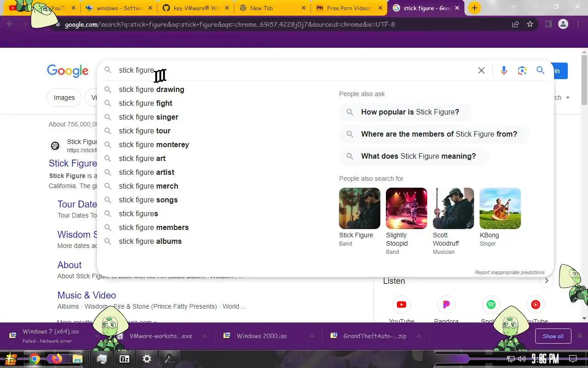This screenshot has width=588, height=368.
Task: Listen on YouTube Music via its icon
Action: tap(535, 305)
